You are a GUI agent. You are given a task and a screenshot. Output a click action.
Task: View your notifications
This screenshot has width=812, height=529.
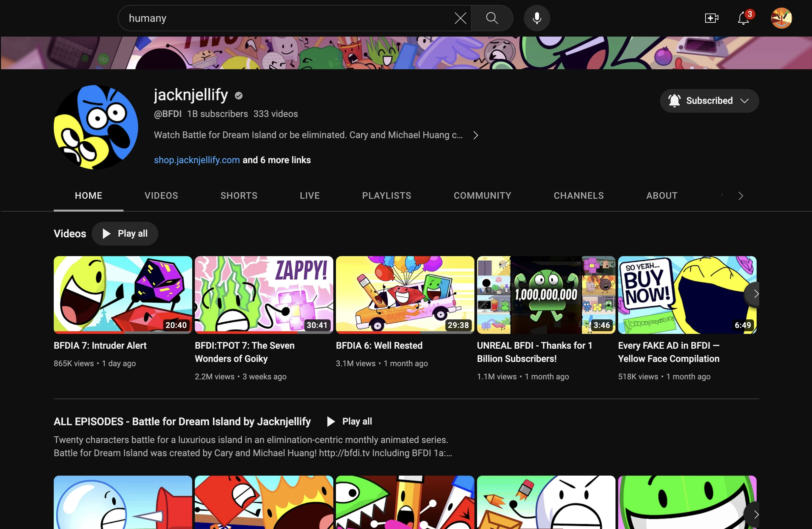744,18
